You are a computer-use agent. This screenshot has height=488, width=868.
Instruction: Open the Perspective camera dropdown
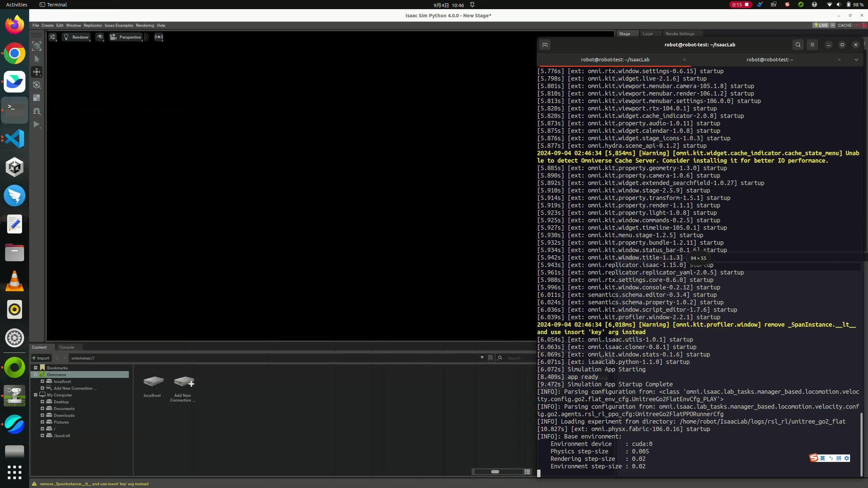pos(126,37)
